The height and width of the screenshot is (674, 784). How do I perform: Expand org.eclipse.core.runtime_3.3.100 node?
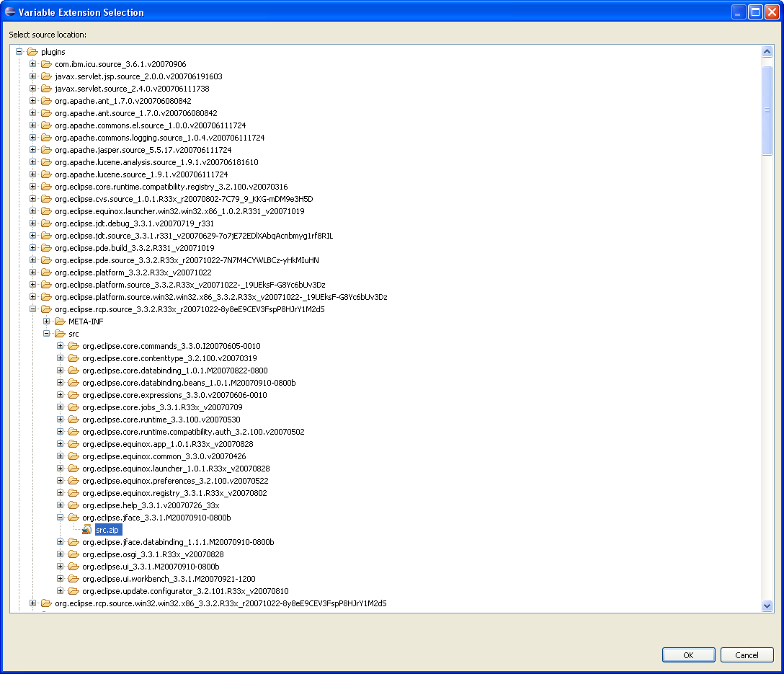[x=60, y=419]
